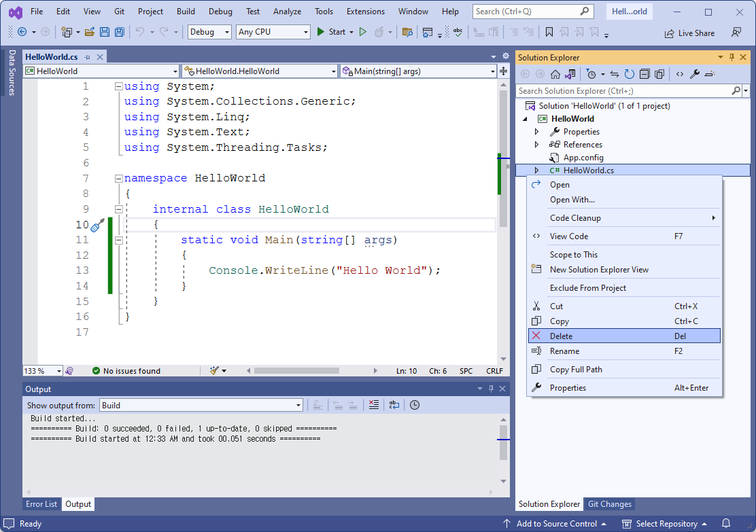Open the HelloWorld project scope dropdown
This screenshot has width=756, height=532.
click(x=102, y=71)
